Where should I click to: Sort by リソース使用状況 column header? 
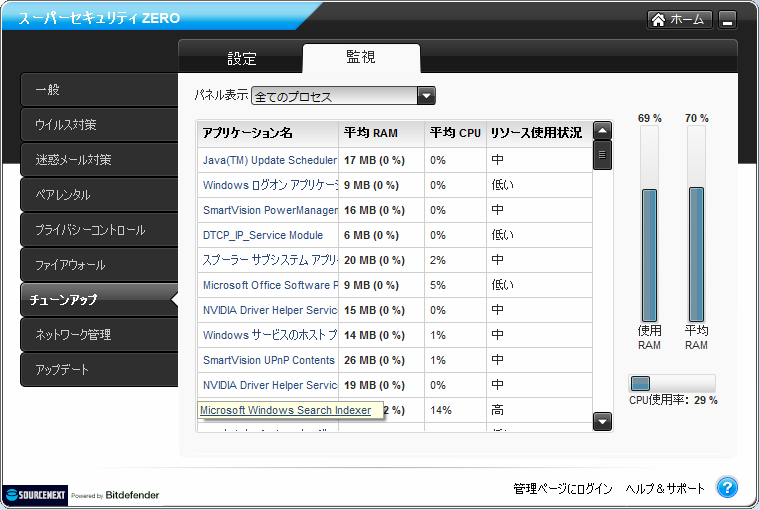539,133
